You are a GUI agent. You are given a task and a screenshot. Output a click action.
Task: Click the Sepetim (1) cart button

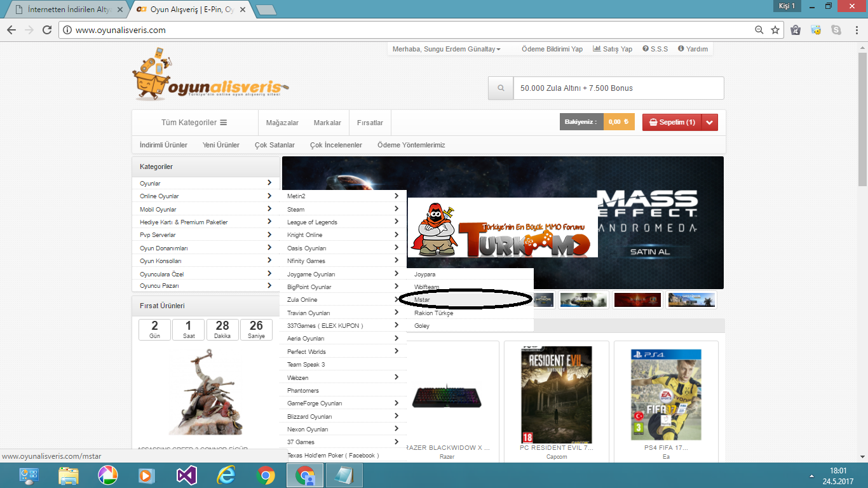coord(672,122)
